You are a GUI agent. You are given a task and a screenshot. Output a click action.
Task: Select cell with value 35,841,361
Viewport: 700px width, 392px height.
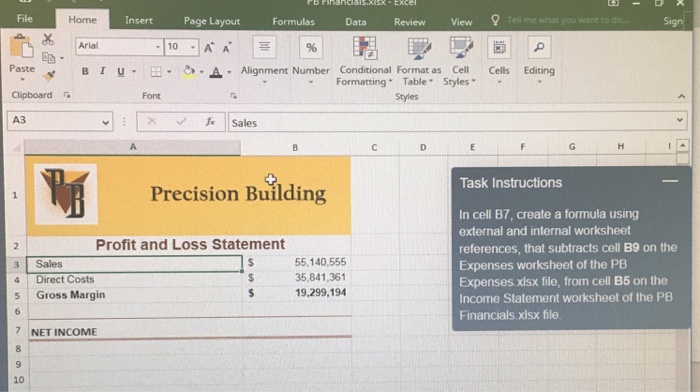point(296,278)
